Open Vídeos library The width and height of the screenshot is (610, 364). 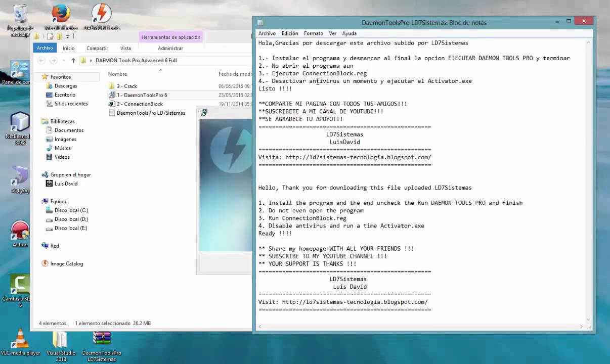pyautogui.click(x=62, y=157)
